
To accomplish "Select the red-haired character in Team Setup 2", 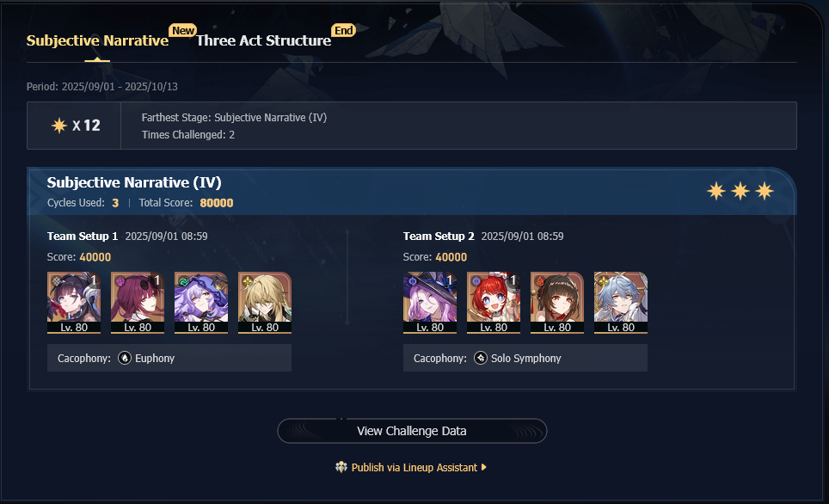I will 494,303.
